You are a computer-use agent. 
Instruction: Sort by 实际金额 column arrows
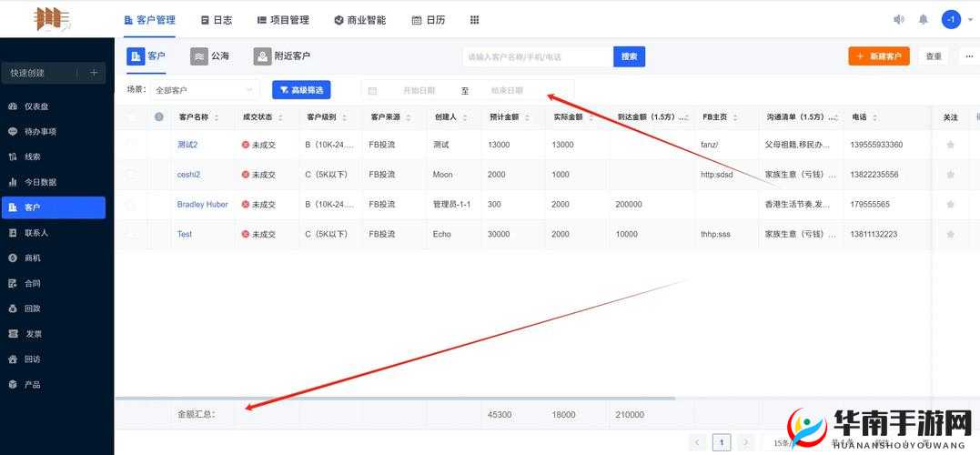(x=591, y=117)
